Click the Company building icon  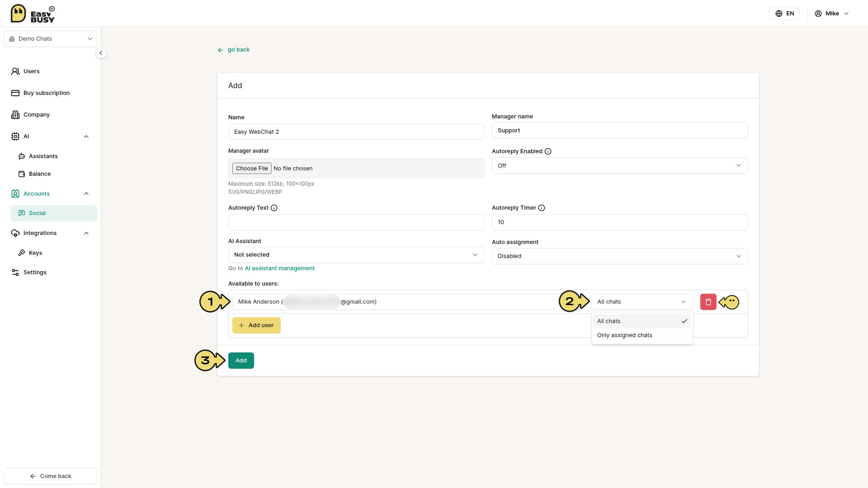click(x=15, y=115)
